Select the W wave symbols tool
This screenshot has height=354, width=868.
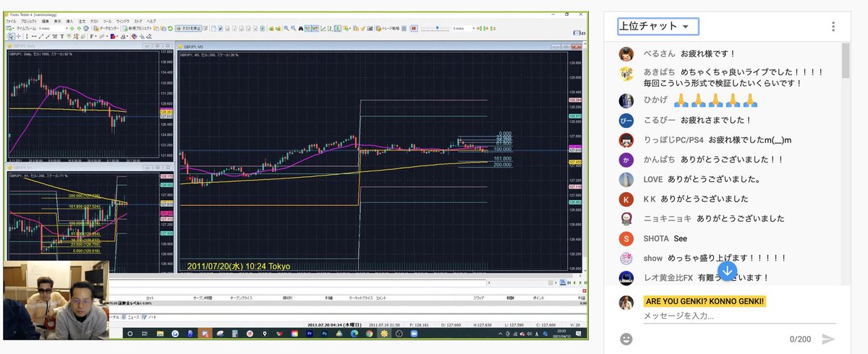[55, 37]
